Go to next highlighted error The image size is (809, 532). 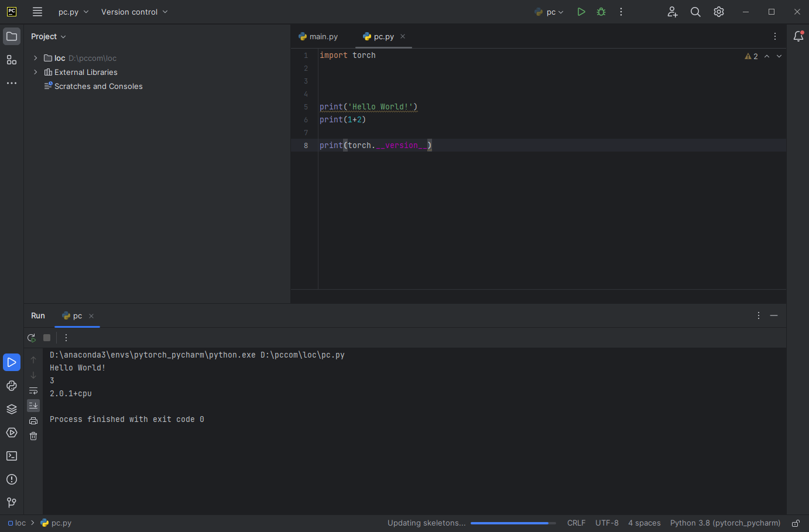(779, 56)
